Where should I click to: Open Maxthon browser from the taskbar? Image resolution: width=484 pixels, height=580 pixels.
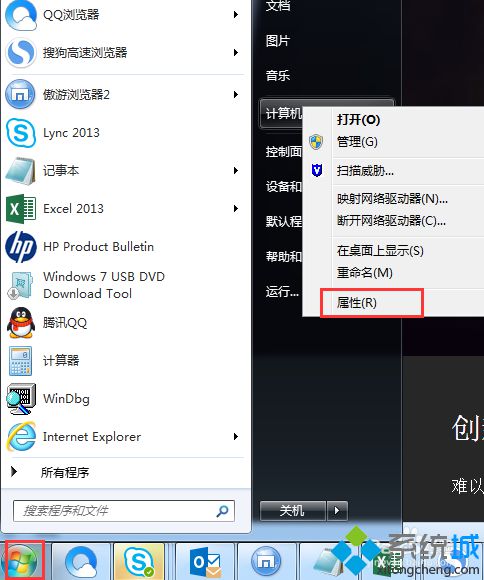pos(266,562)
